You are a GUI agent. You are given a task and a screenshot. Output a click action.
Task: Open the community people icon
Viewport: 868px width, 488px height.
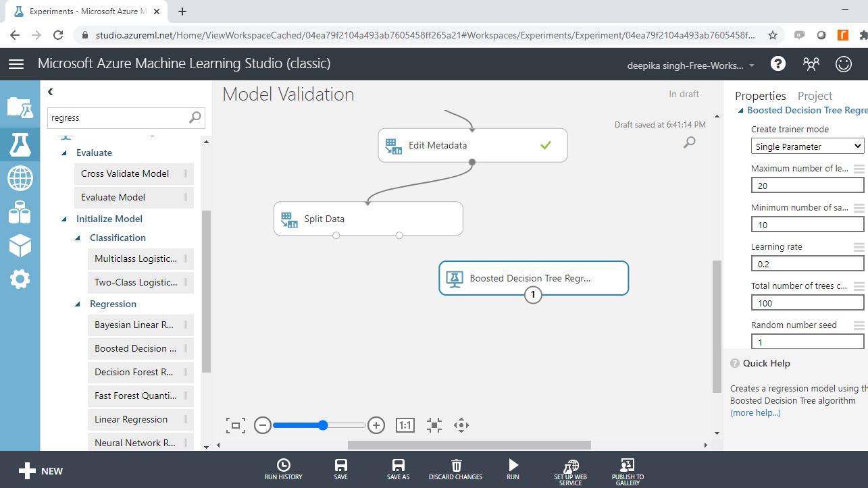tap(811, 63)
